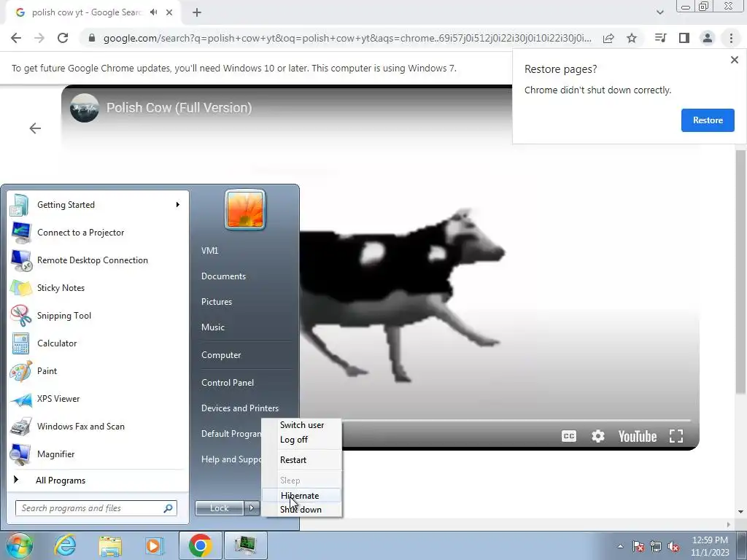Mute tab via speaker icon

pos(153,12)
